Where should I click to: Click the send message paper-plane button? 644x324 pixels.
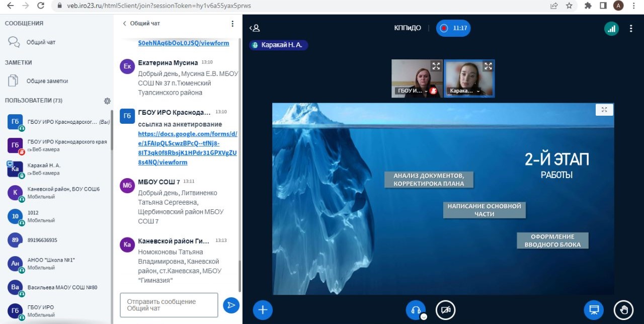pos(231,305)
